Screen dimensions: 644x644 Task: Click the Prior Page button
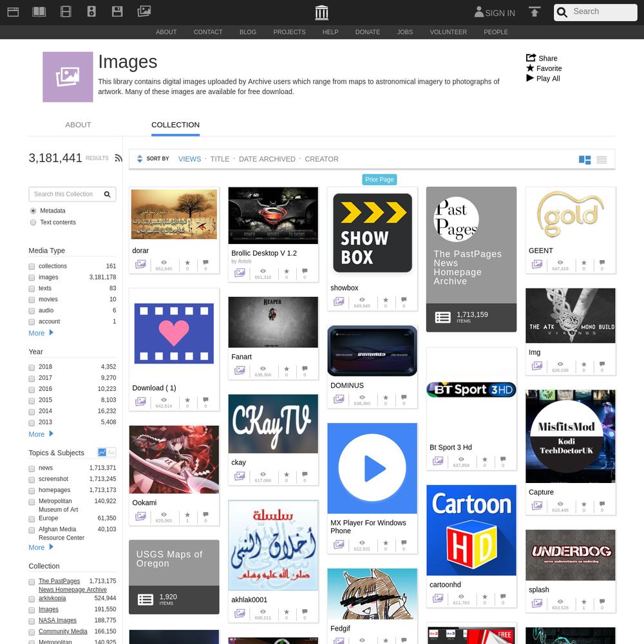coord(379,180)
